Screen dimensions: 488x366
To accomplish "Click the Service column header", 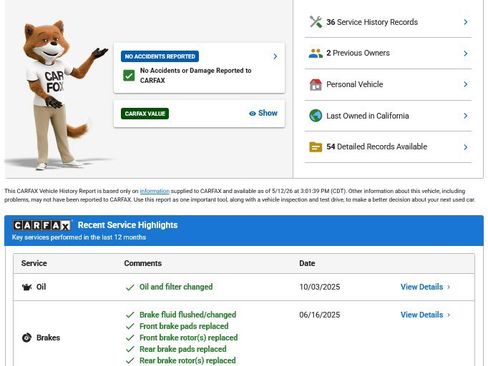I will (34, 263).
